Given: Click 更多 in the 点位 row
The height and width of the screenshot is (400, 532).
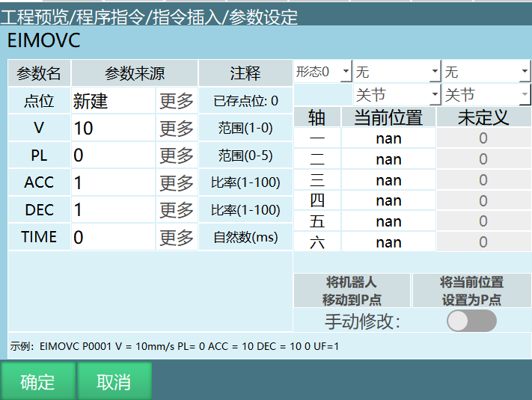Looking at the screenshot, I should click(x=177, y=101).
